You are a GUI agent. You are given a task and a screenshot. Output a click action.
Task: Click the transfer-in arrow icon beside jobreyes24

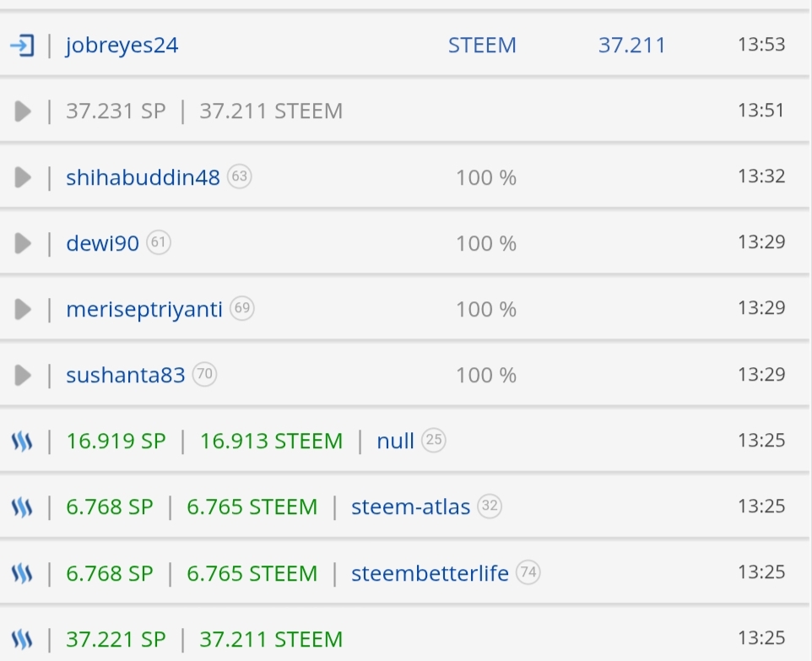[22, 46]
